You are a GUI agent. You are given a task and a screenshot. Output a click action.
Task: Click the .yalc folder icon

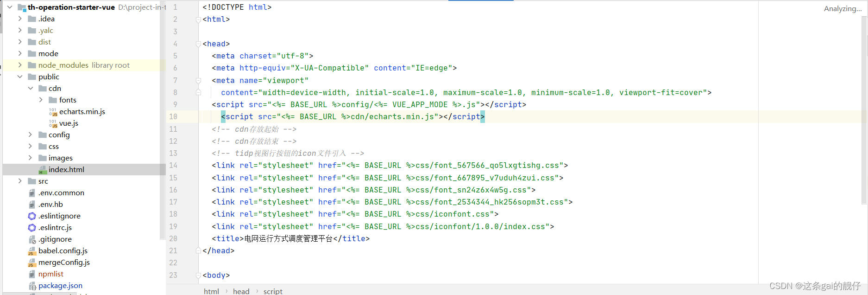pos(32,30)
